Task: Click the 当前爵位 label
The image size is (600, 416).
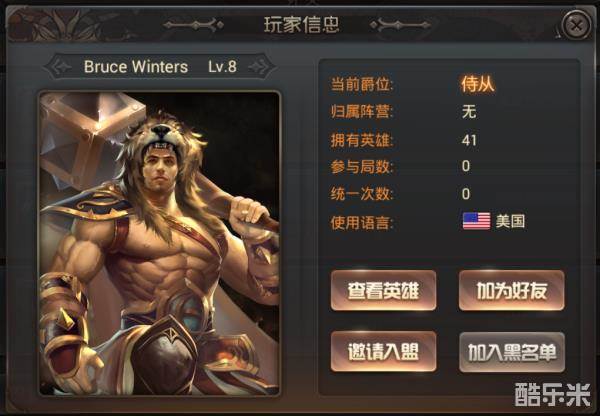Action: tap(362, 84)
